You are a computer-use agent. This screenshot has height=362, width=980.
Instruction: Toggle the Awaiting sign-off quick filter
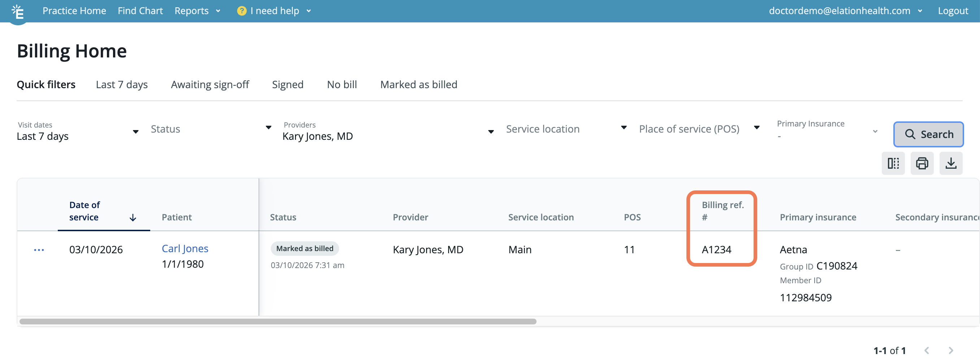(x=210, y=85)
